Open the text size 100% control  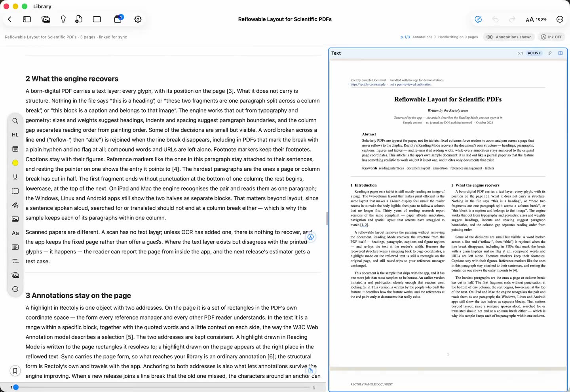tap(536, 19)
